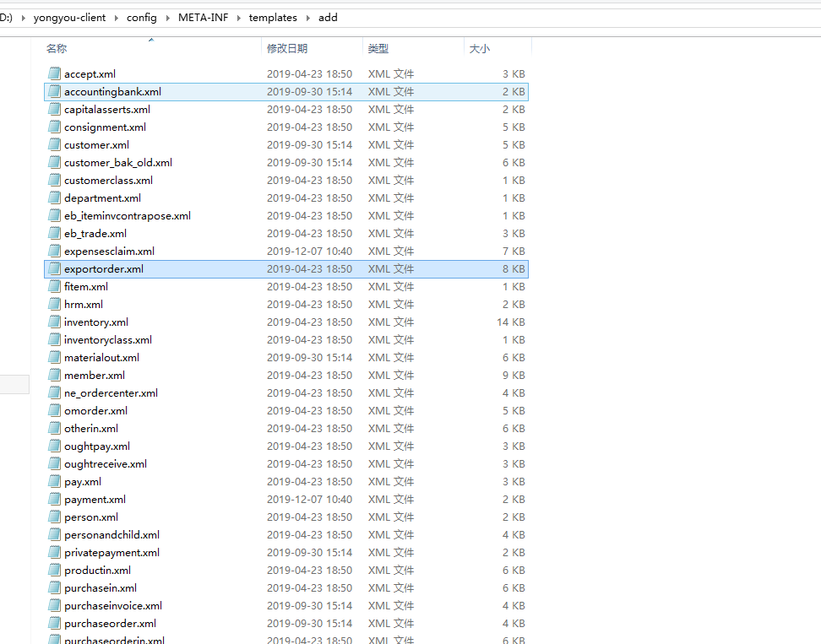
Task: Expand breadcrumb arrow after META-INF
Action: (x=239, y=18)
